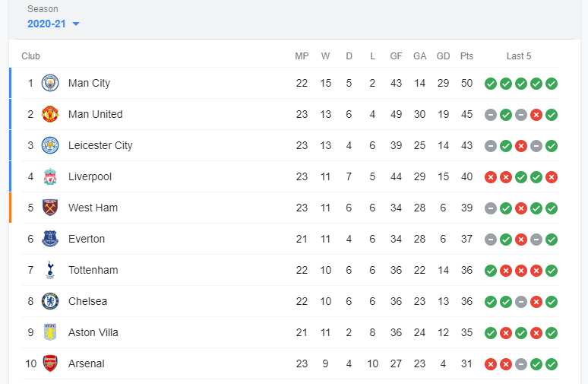This screenshot has height=384, width=588.
Task: Click the West Ham club crest
Action: click(50, 208)
